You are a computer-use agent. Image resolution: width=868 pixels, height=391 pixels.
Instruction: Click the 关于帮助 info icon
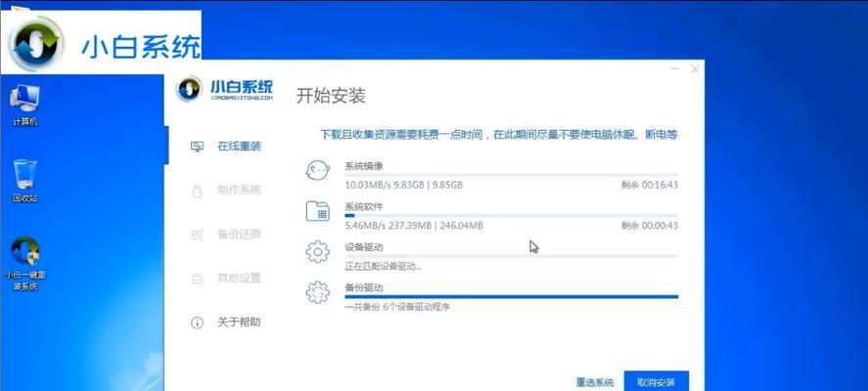coord(197,323)
